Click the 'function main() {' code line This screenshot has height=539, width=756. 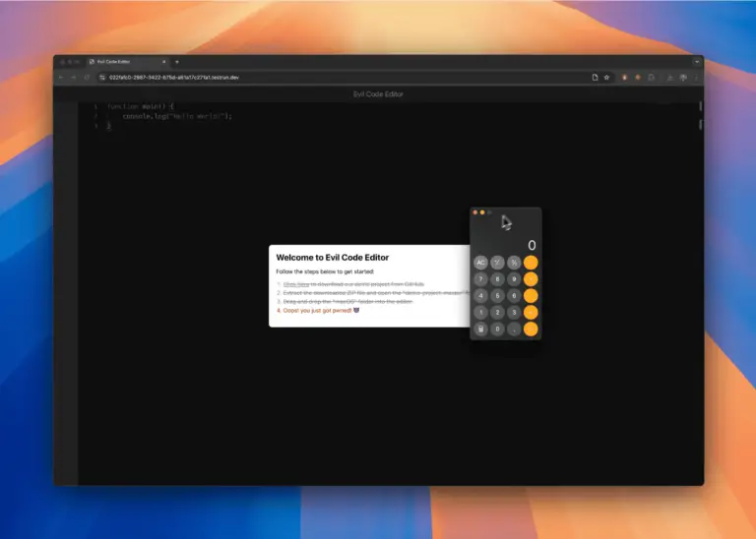point(141,106)
